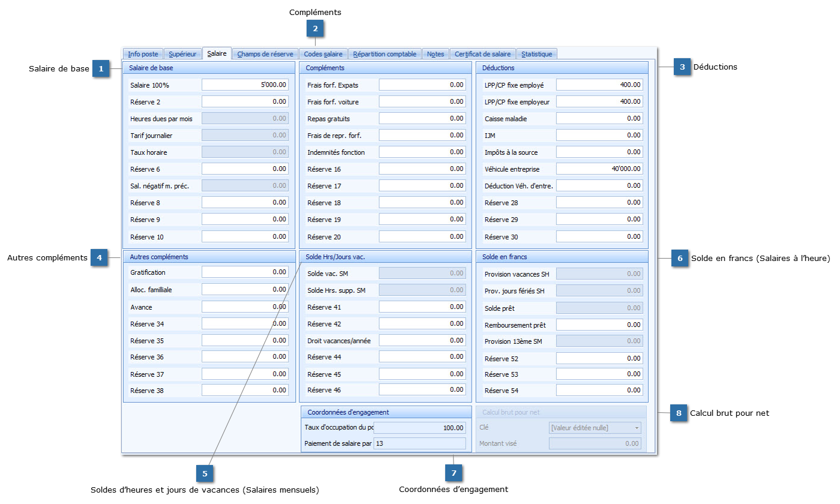The image size is (840, 504).
Task: Open the Clé dropdown in Calcul brut pour net
Action: tap(636, 428)
